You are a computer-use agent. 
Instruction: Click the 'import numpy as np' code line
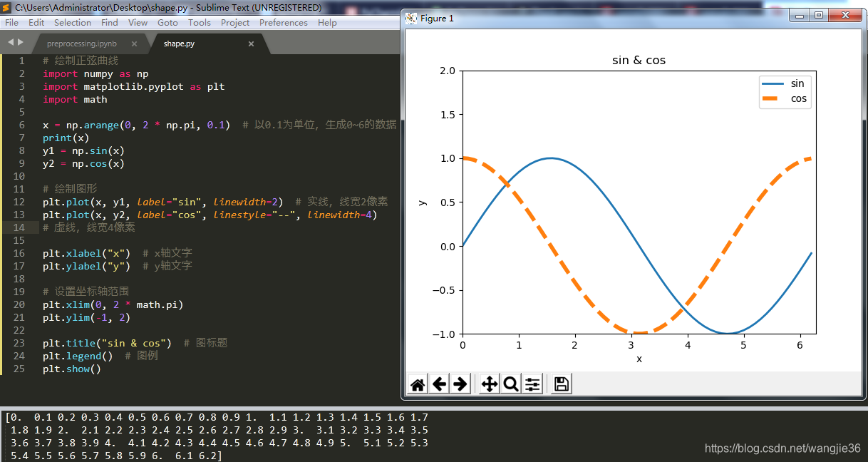tap(95, 73)
